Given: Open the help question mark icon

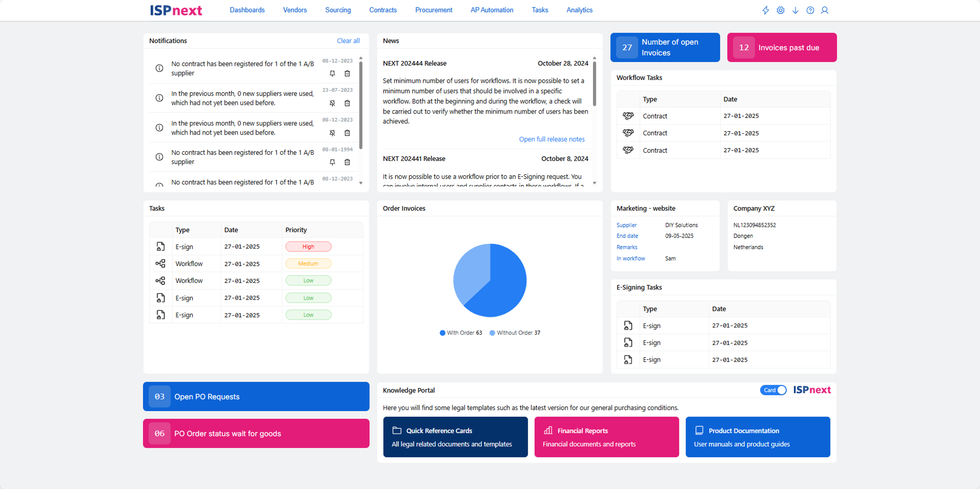Looking at the screenshot, I should (810, 10).
